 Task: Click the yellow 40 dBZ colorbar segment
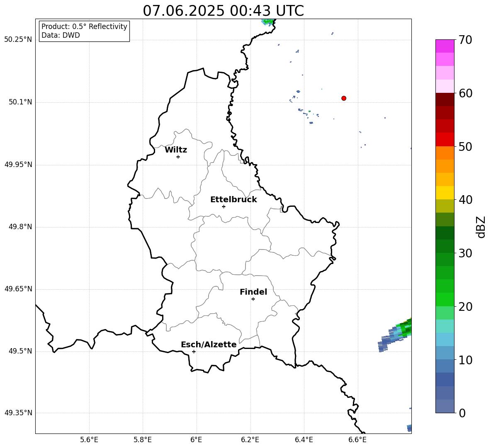tap(445, 193)
